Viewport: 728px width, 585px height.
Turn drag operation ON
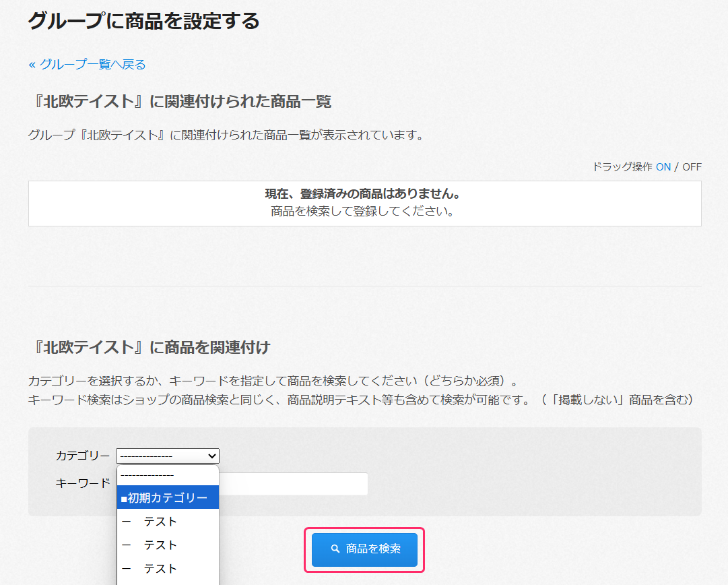[663, 167]
